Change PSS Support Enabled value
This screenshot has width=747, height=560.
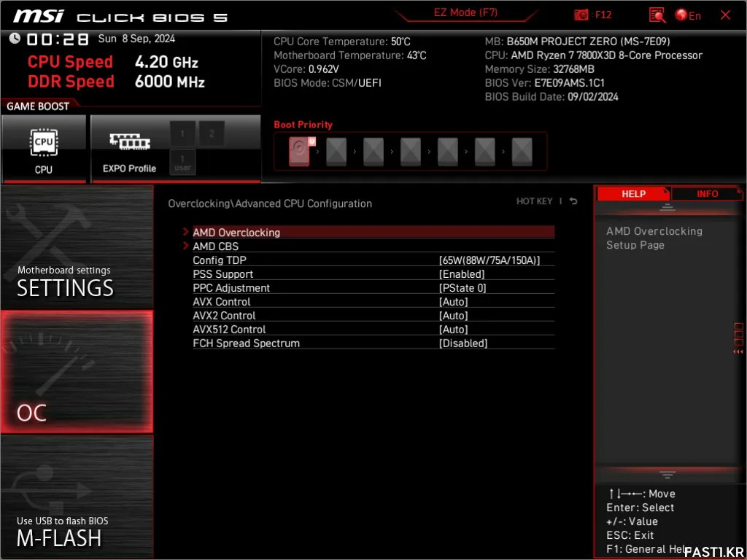[x=462, y=274]
